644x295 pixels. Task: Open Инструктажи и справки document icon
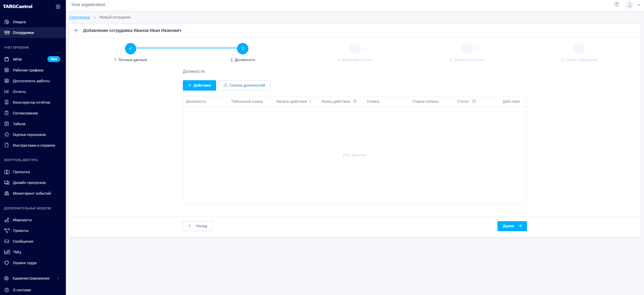pos(7,145)
